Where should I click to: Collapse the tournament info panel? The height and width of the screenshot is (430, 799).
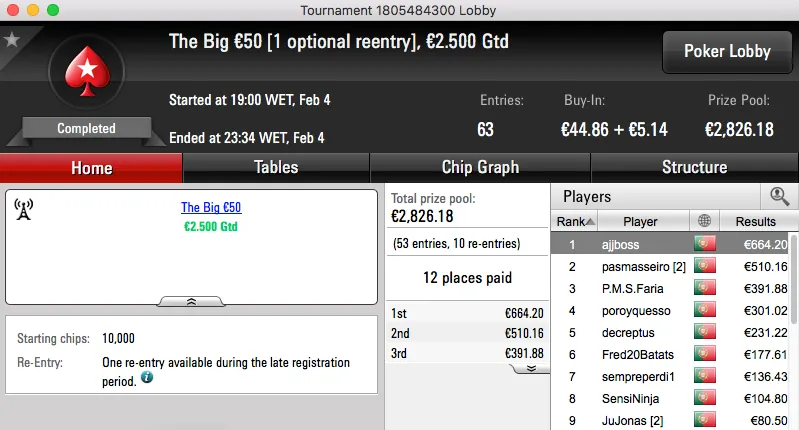tap(190, 300)
